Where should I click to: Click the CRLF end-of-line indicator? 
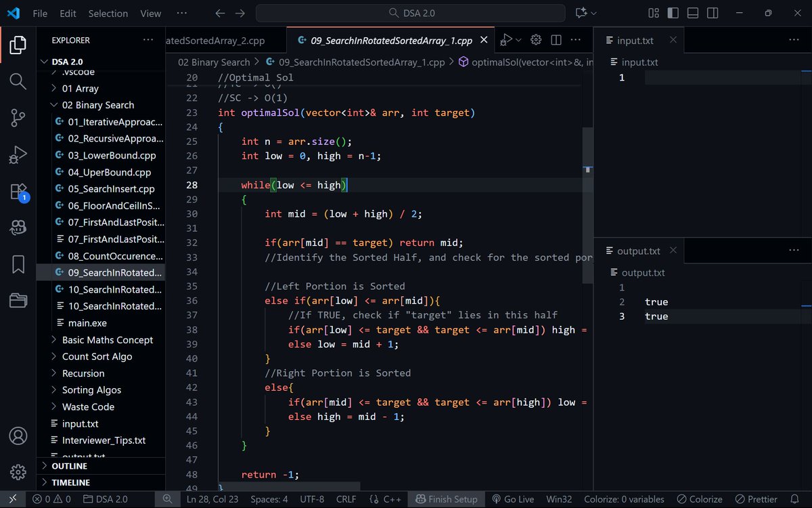pyautogui.click(x=346, y=499)
